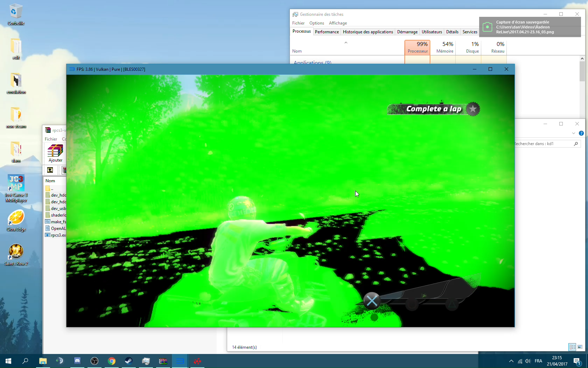588x368 pixels.
Task: Select the dev_usb folder in WinRAR
Action: (x=55, y=209)
